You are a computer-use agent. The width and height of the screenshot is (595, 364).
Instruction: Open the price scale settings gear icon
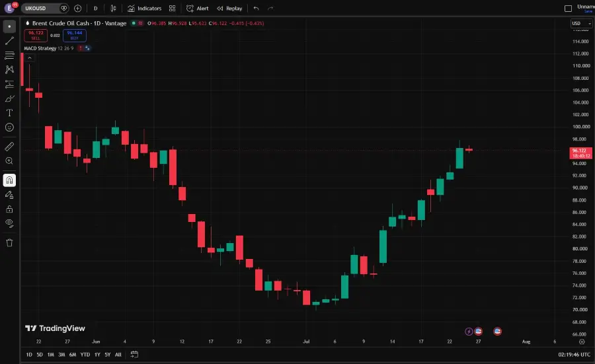[582, 342]
